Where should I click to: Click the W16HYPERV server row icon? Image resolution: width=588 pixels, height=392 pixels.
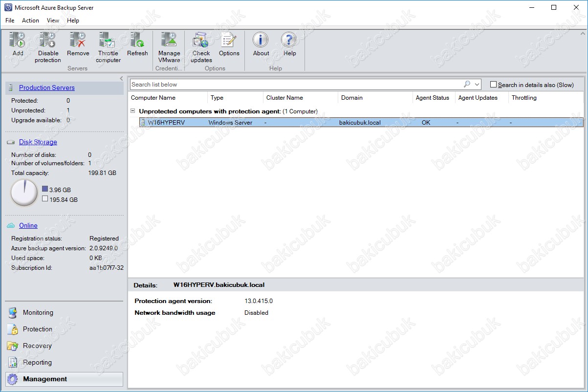143,123
